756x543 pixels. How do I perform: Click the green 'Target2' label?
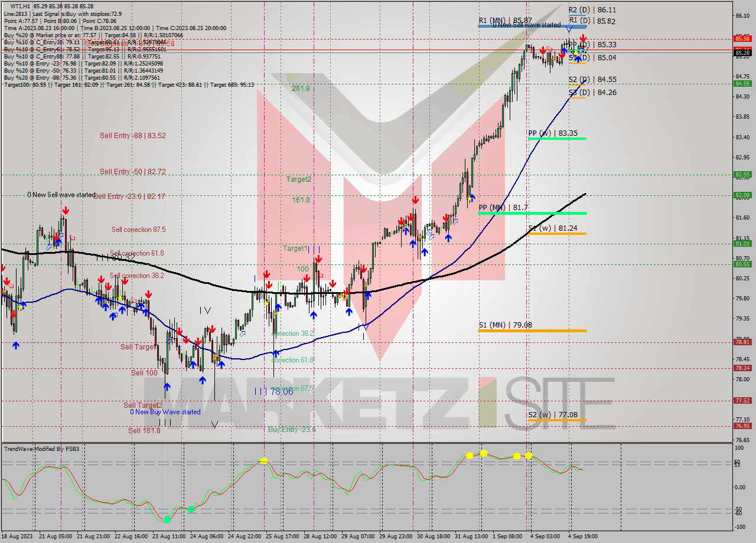(x=299, y=179)
